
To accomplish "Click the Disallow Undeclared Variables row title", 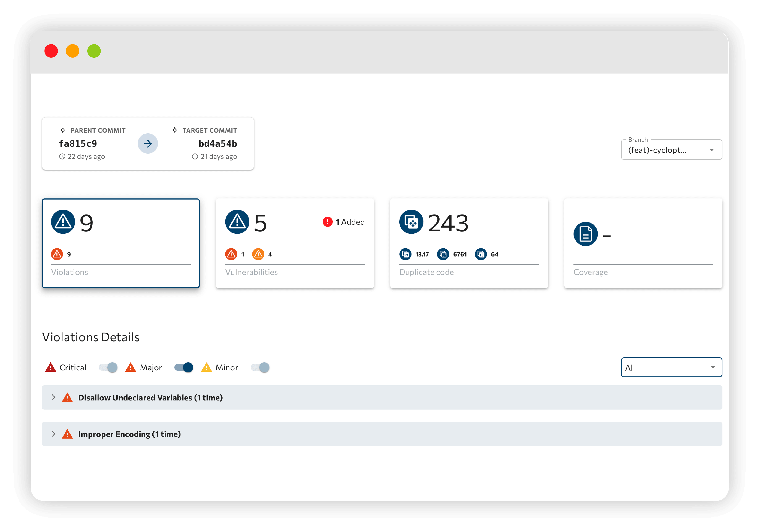I will 150,398.
